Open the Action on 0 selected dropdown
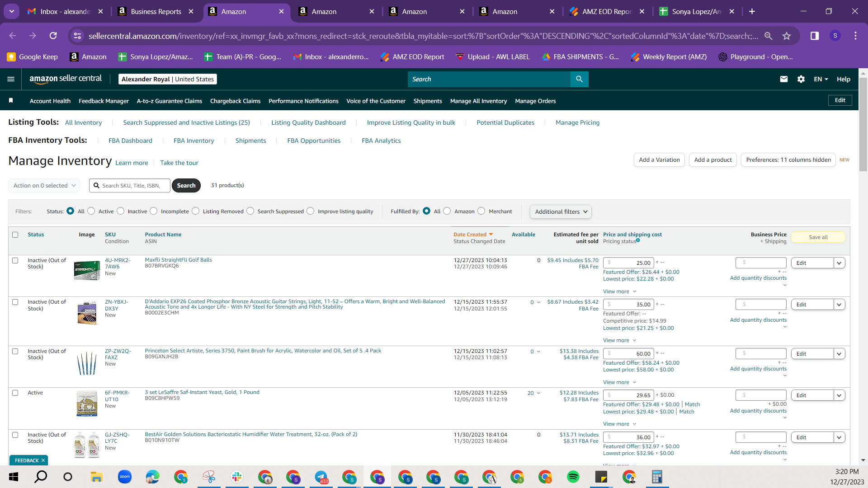The width and height of the screenshot is (868, 488). click(44, 185)
